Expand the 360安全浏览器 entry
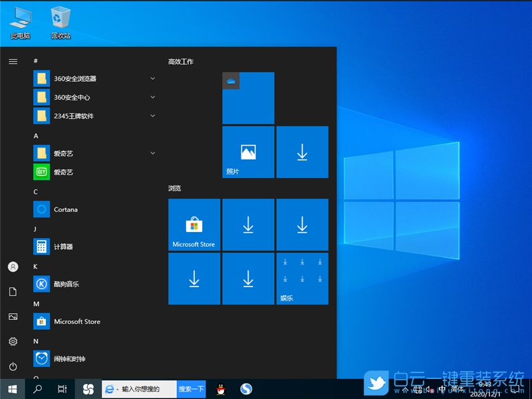This screenshot has height=399, width=532. click(x=152, y=78)
